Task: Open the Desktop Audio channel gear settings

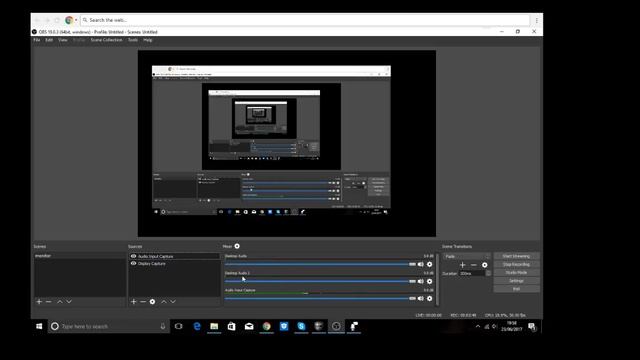Action: coord(429,264)
